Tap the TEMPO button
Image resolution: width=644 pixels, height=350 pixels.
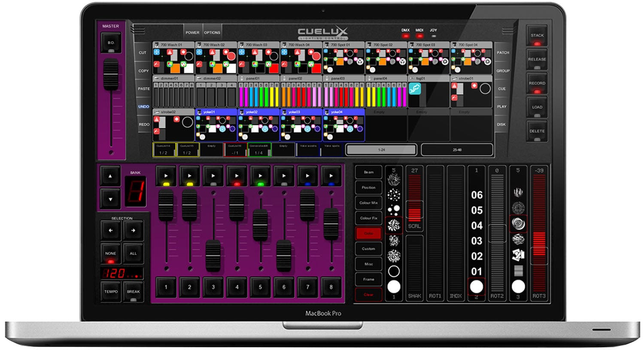tap(110, 292)
